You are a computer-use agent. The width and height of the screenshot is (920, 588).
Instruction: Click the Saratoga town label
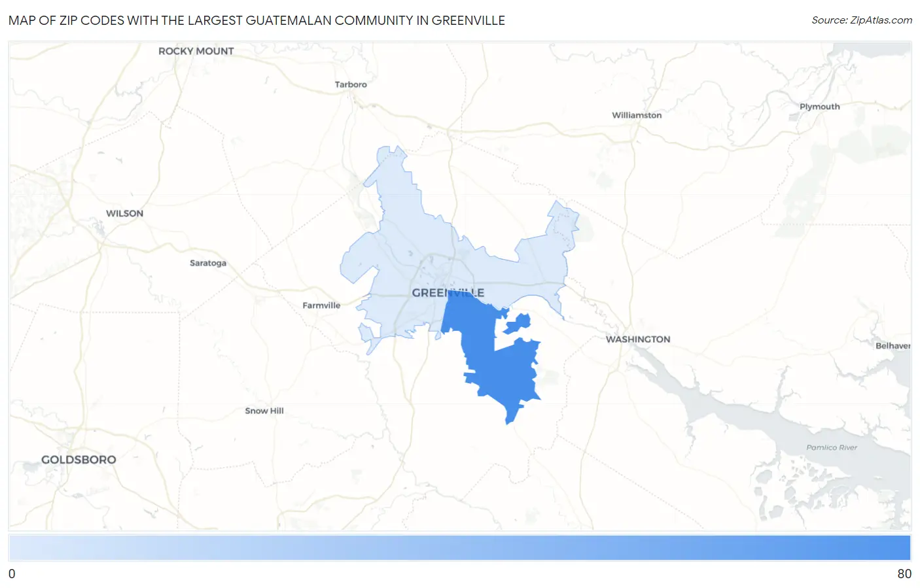coord(208,263)
